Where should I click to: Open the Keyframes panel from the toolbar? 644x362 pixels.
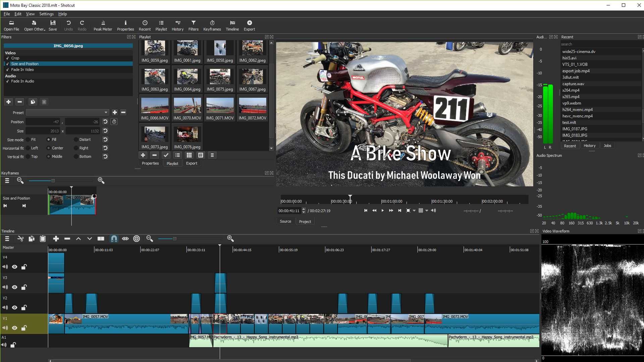pyautogui.click(x=212, y=25)
